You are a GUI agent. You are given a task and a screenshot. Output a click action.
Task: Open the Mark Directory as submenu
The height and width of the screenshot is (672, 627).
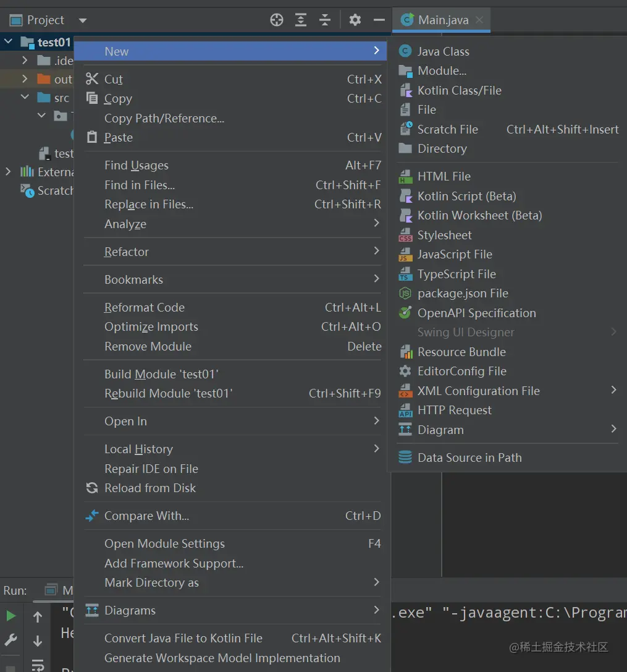point(232,582)
